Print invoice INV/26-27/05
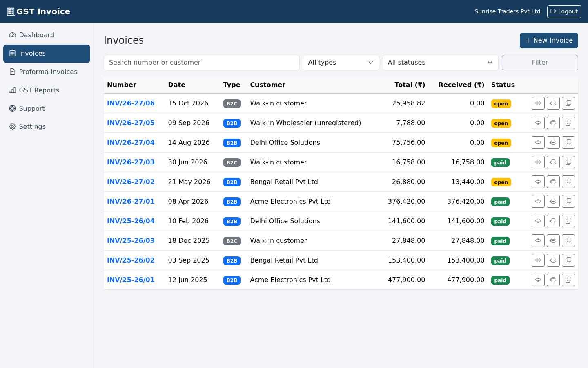This screenshot has height=368, width=588. point(553,123)
